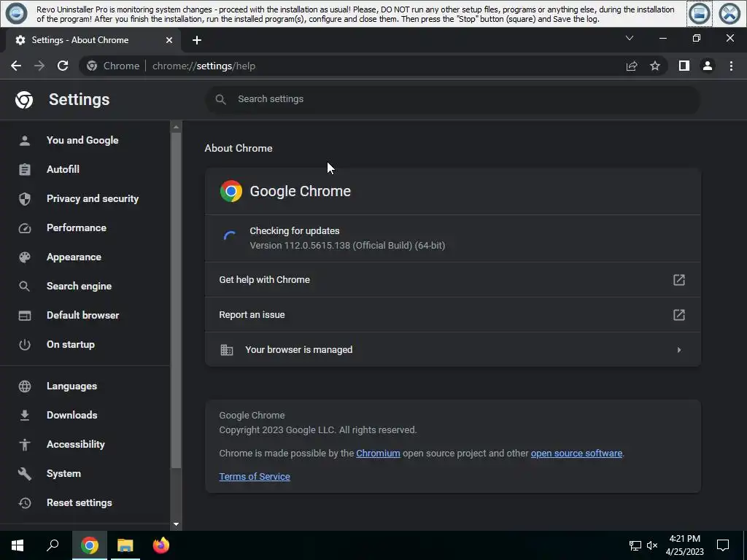Open the side panel icon
This screenshot has height=560, width=747.
pyautogui.click(x=684, y=66)
